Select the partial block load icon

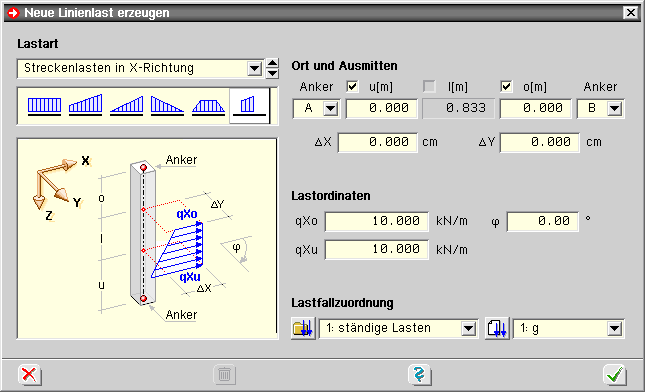pyautogui.click(x=249, y=106)
